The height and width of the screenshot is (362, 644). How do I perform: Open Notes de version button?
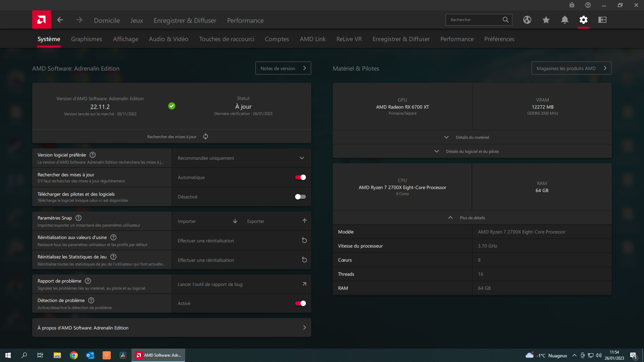click(x=283, y=68)
